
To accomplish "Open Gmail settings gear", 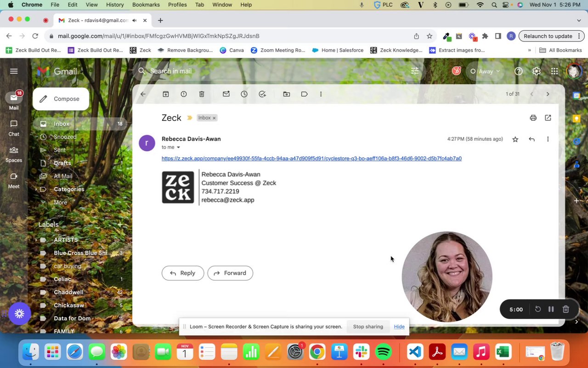I will (x=536, y=71).
